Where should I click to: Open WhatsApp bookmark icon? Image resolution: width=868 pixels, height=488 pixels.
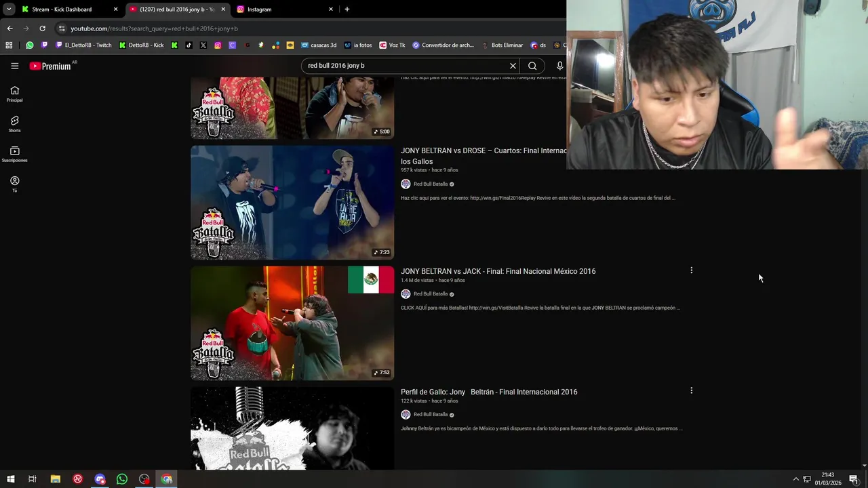pyautogui.click(x=30, y=45)
